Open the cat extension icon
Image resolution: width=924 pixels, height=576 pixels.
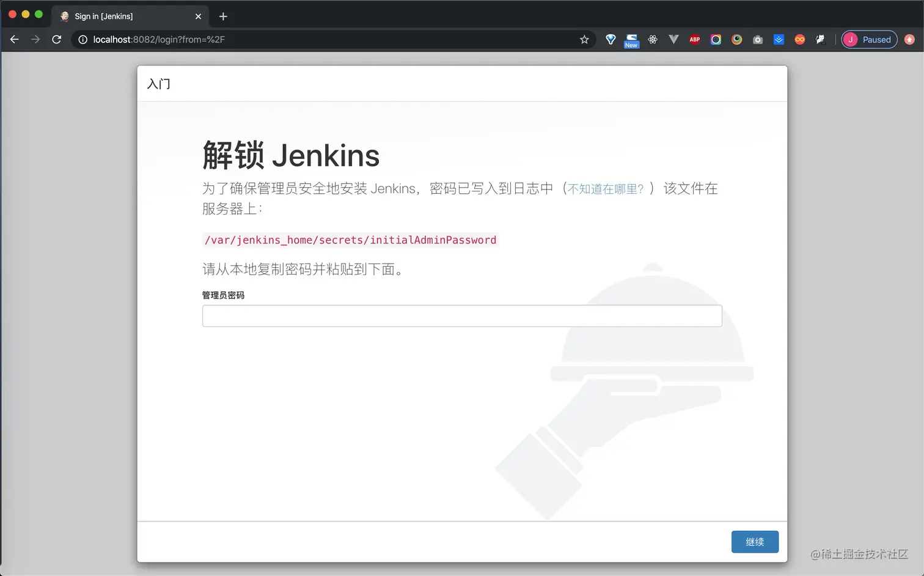click(821, 39)
